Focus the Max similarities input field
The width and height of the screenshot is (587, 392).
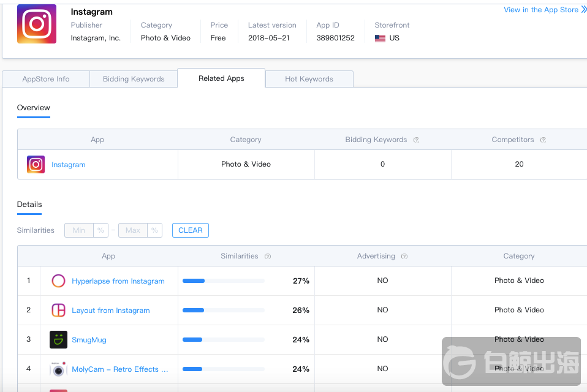(133, 230)
